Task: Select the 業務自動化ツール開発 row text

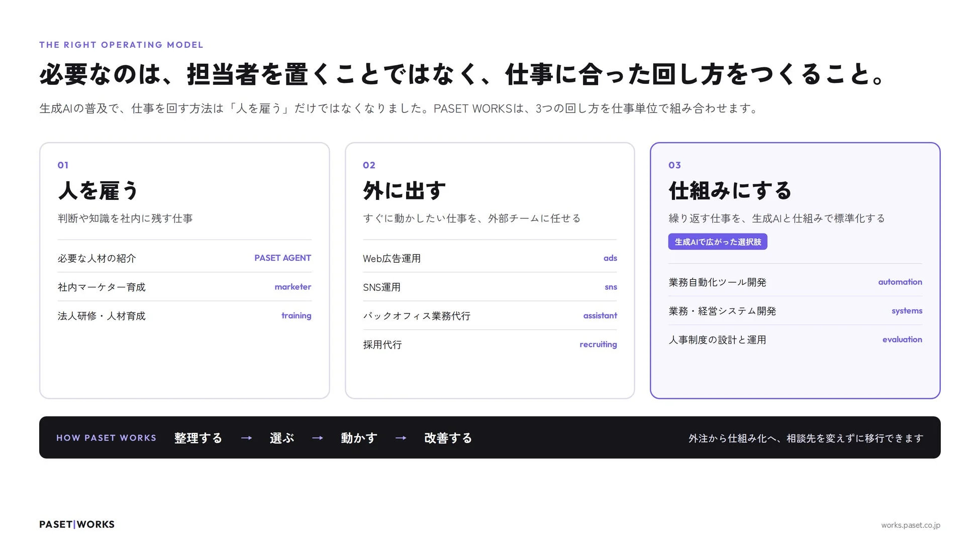Action: tap(717, 282)
